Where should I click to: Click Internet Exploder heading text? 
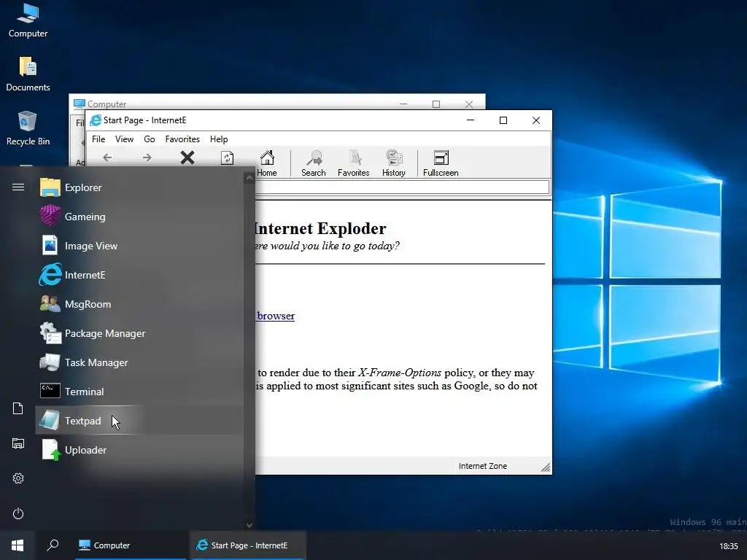coord(320,228)
